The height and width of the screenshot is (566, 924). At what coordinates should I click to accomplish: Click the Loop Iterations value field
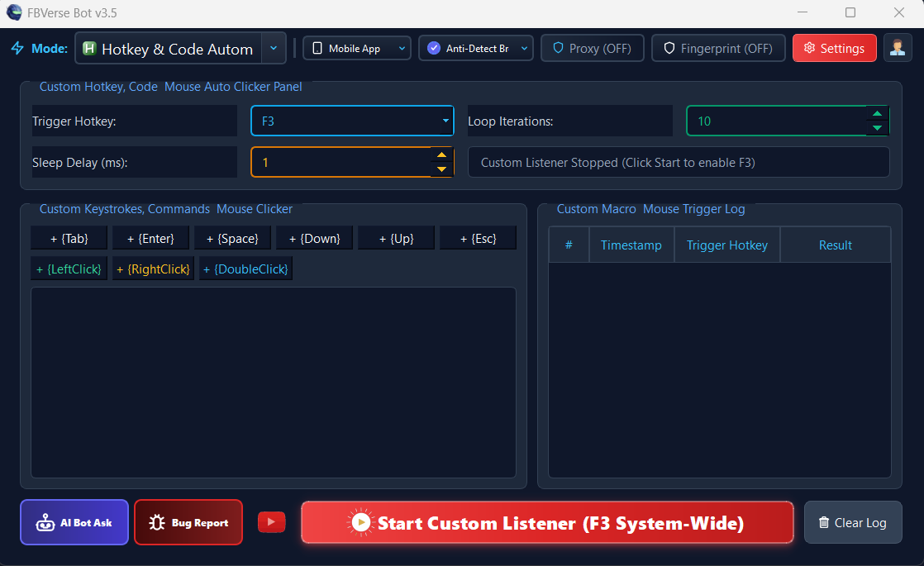point(777,121)
